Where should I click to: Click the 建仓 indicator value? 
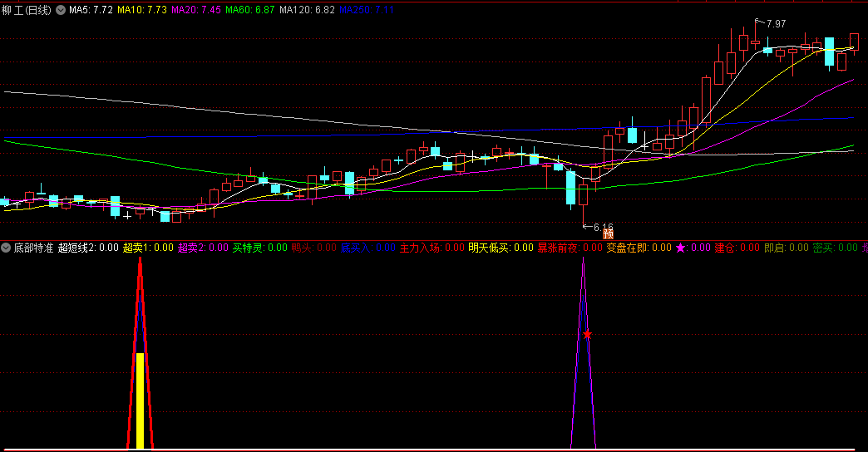(x=737, y=248)
